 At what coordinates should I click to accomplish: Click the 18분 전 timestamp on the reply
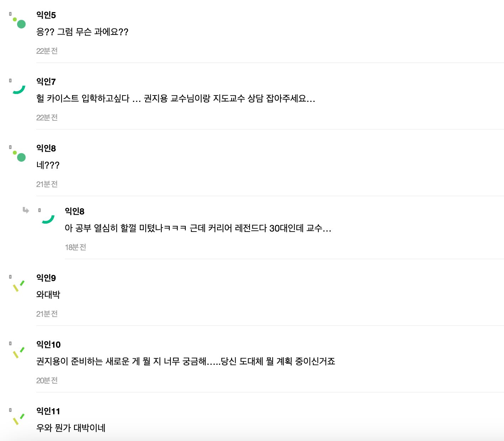coord(75,247)
